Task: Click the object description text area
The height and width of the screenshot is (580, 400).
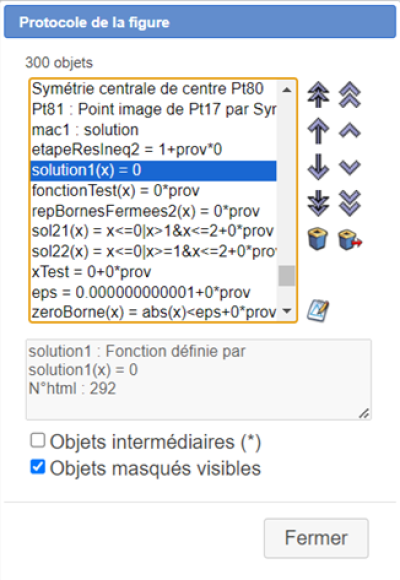Action: 199,380
